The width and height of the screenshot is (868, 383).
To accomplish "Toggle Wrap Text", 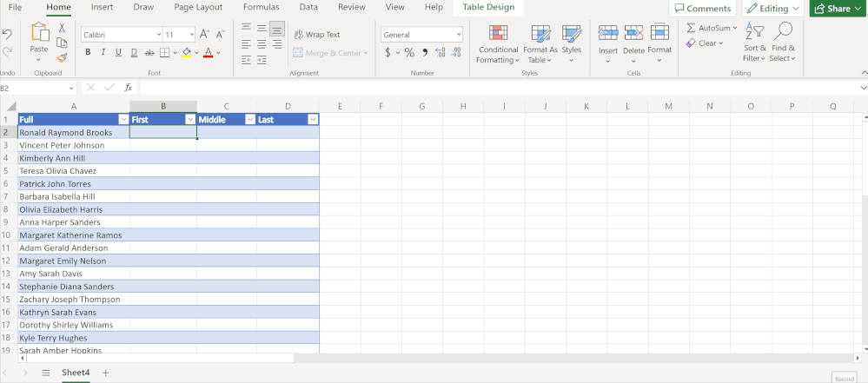I will point(317,35).
